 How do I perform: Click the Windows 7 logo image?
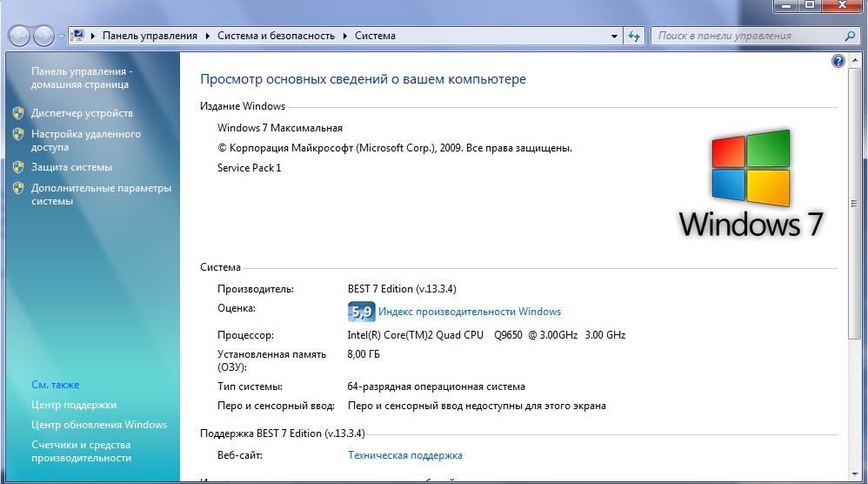point(751,184)
